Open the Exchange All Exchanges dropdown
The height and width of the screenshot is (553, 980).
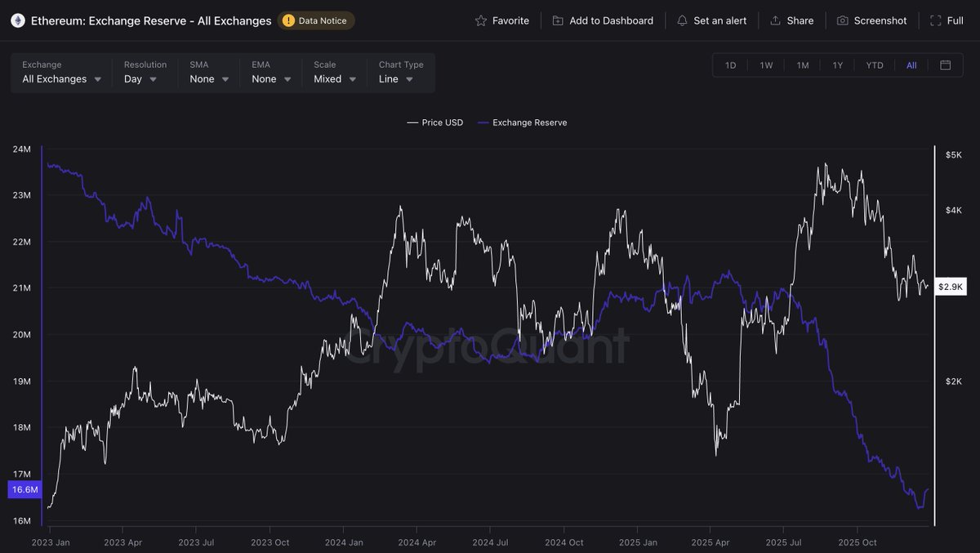(x=62, y=73)
